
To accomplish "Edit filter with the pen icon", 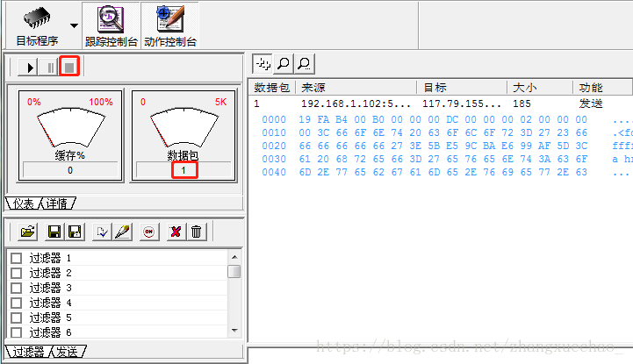I will pos(122,232).
